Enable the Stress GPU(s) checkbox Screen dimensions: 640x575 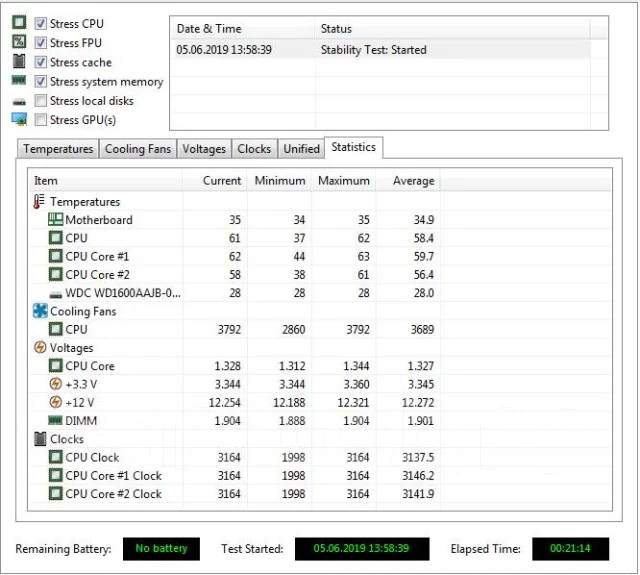pos(40,120)
